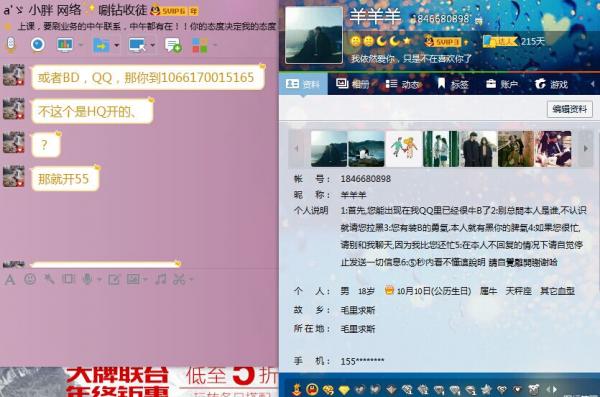Start a video call with webcam icon
This screenshot has width=600, height=397.
tap(38, 44)
